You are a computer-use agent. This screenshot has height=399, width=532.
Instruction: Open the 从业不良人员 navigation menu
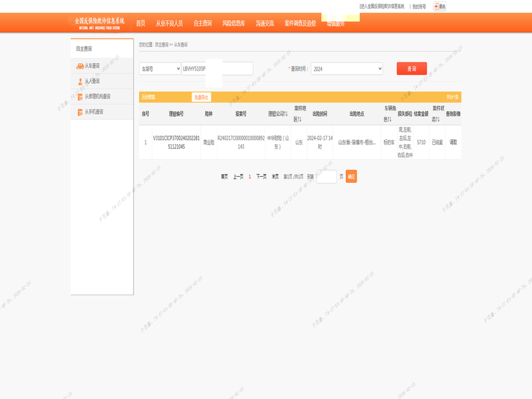[x=169, y=23]
